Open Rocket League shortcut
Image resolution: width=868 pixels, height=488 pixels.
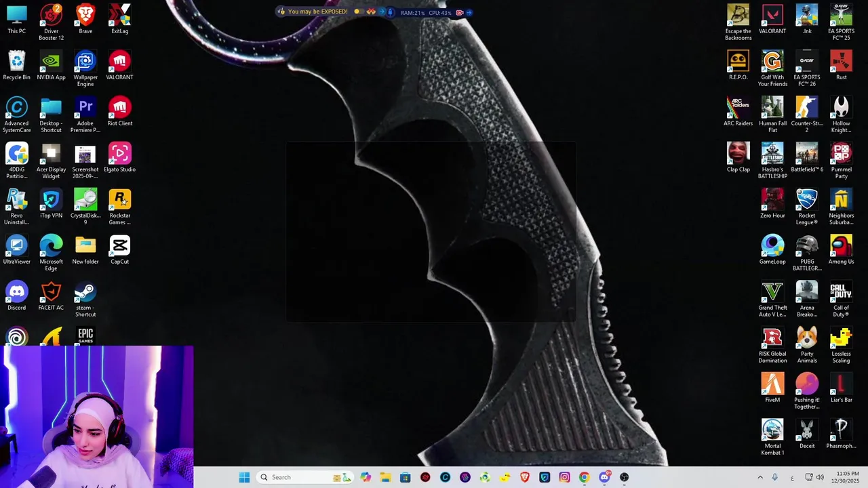[x=806, y=207]
